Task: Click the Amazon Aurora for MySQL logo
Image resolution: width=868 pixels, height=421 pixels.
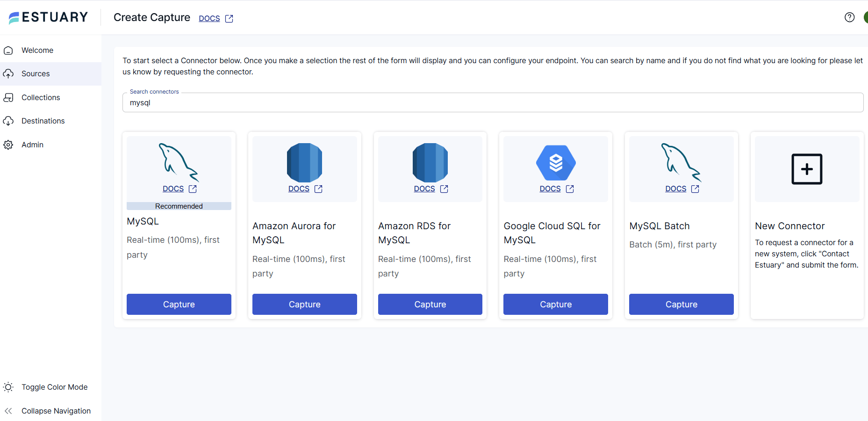Action: (304, 162)
